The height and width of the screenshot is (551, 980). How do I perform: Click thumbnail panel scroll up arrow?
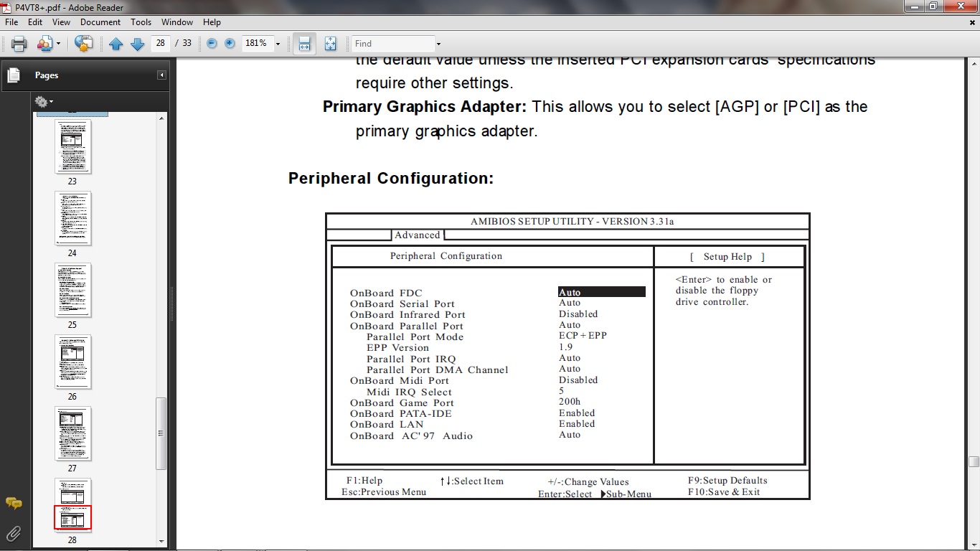click(161, 118)
